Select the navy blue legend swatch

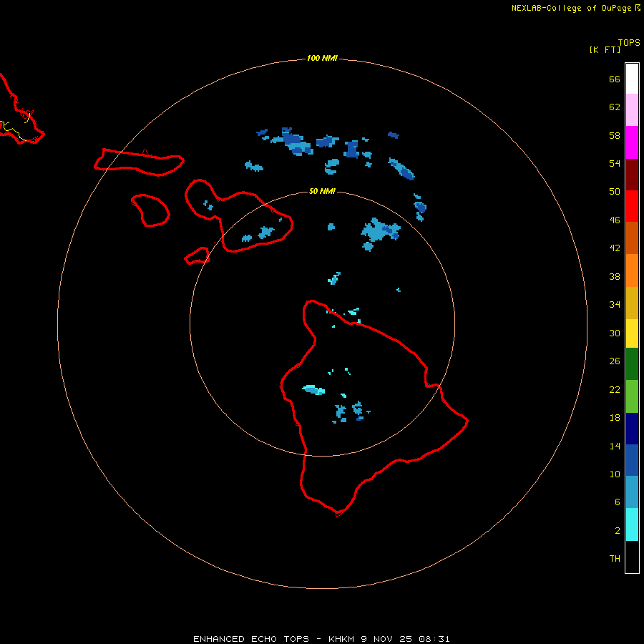pos(632,429)
